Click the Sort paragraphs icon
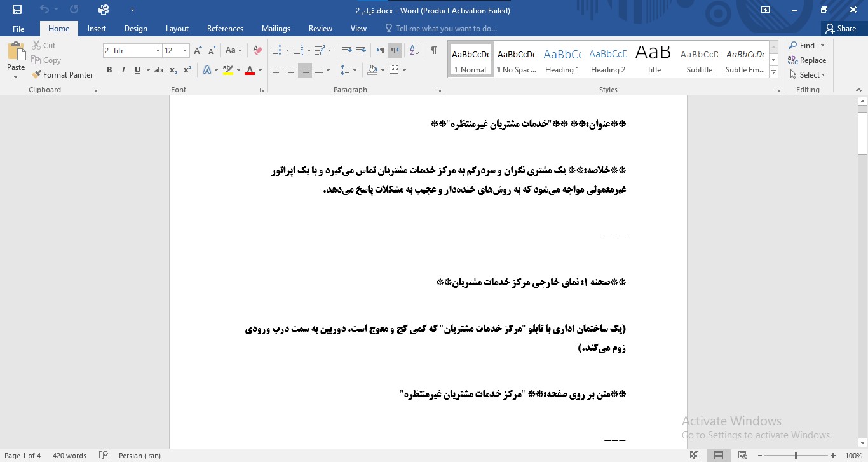 click(414, 50)
